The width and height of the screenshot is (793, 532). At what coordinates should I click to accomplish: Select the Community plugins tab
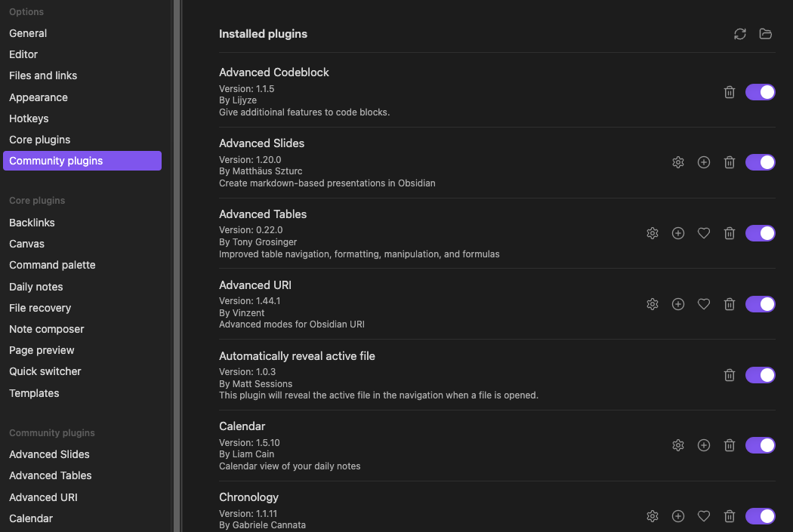pyautogui.click(x=82, y=161)
